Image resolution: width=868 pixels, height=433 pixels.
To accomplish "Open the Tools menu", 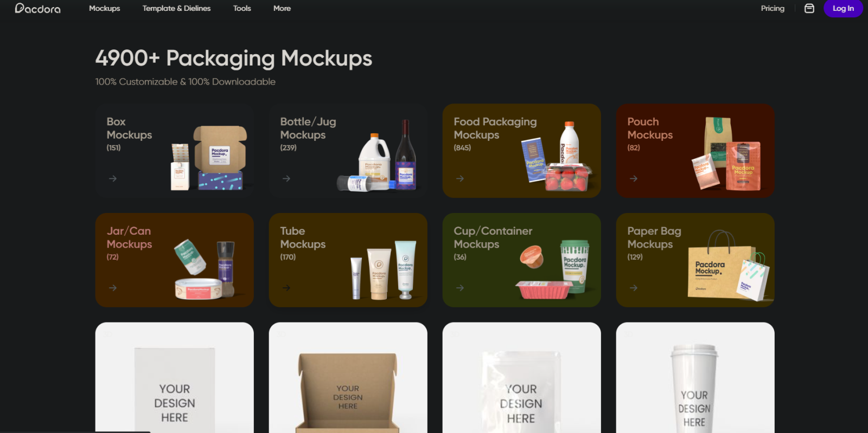I will coord(242,8).
